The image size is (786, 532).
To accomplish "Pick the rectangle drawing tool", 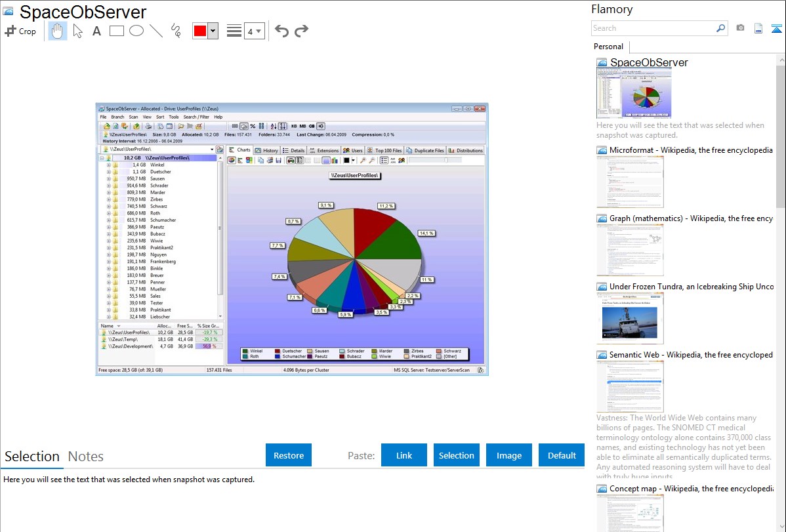I will [117, 31].
